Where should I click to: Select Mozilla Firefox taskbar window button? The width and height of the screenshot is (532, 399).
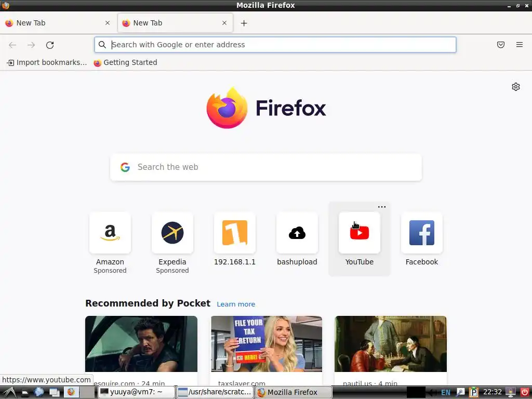(294, 392)
